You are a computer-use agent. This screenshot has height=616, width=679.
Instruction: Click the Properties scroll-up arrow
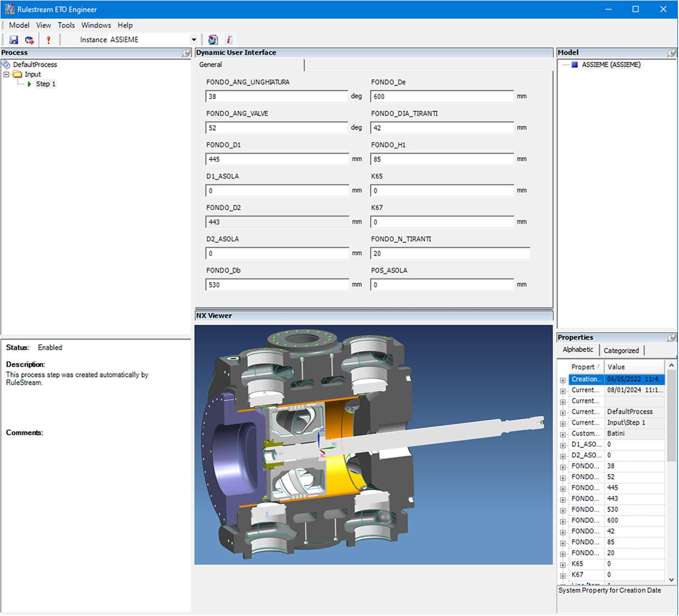pyautogui.click(x=672, y=365)
